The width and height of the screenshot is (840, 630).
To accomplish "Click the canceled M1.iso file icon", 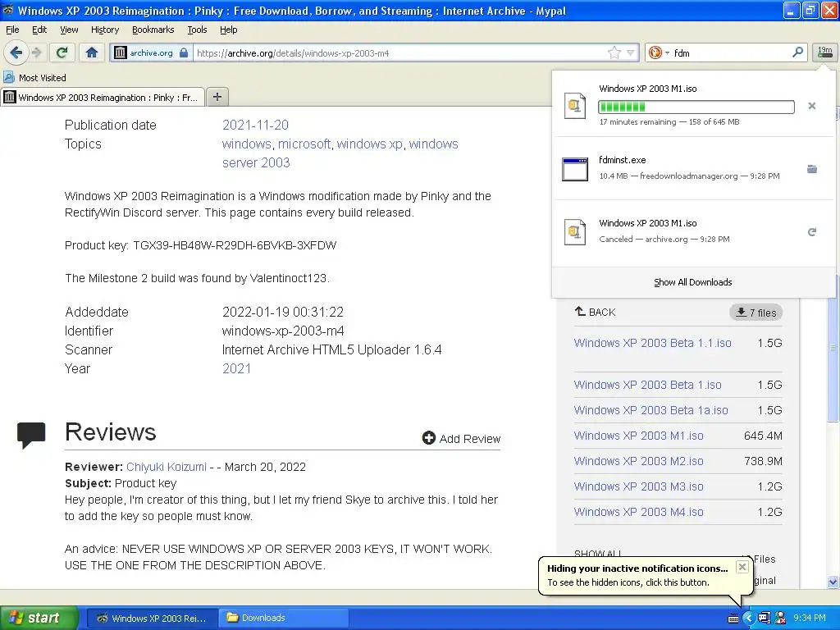I will (x=575, y=232).
